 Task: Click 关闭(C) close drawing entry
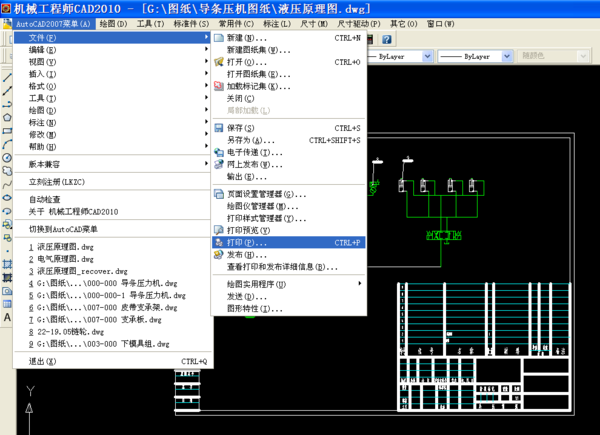tap(289, 99)
